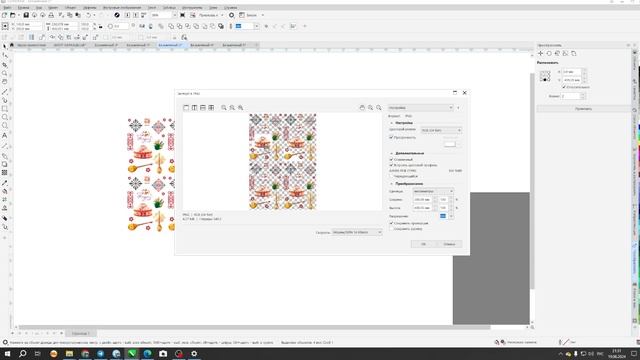Click the Print toolbar icon

[x=51, y=15]
